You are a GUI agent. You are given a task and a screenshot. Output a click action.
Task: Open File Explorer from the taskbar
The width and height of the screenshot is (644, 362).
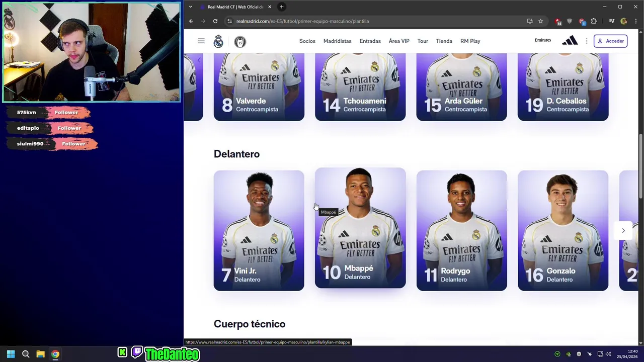pos(40,354)
